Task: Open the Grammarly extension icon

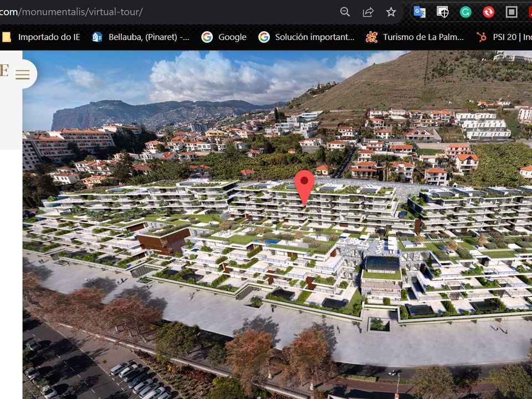Action: tap(465, 12)
